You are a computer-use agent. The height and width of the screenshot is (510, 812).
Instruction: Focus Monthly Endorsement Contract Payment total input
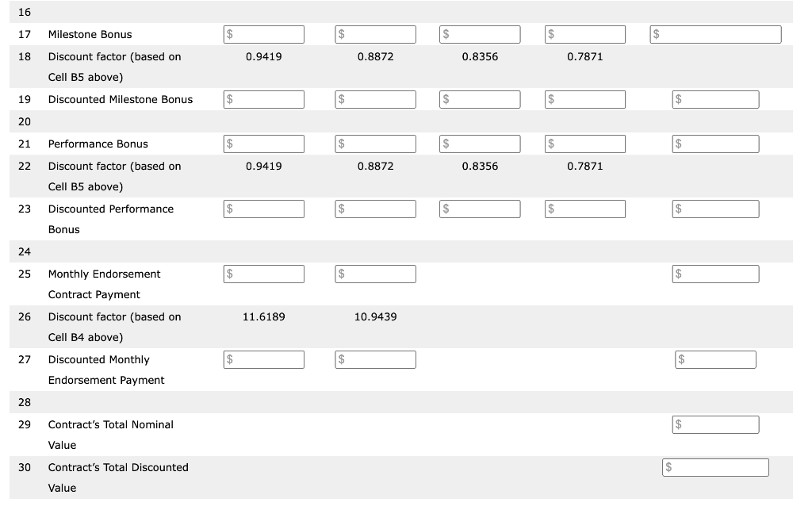pyautogui.click(x=715, y=274)
